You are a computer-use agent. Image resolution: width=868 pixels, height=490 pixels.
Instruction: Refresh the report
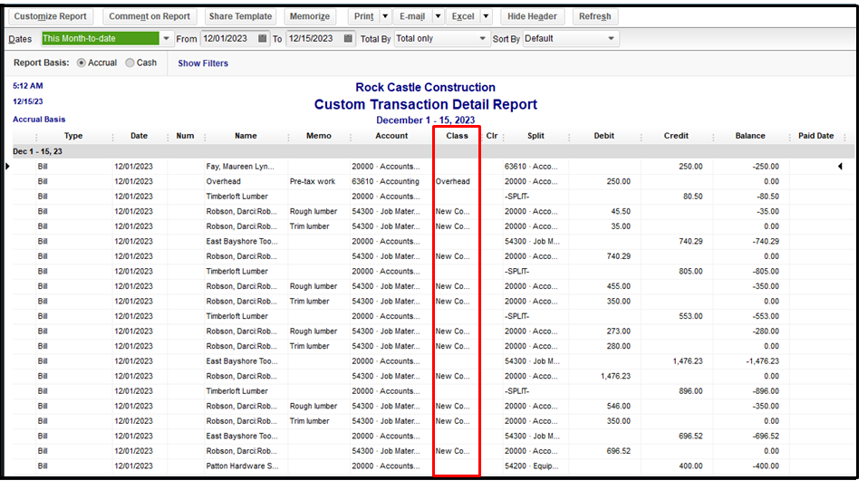[595, 16]
